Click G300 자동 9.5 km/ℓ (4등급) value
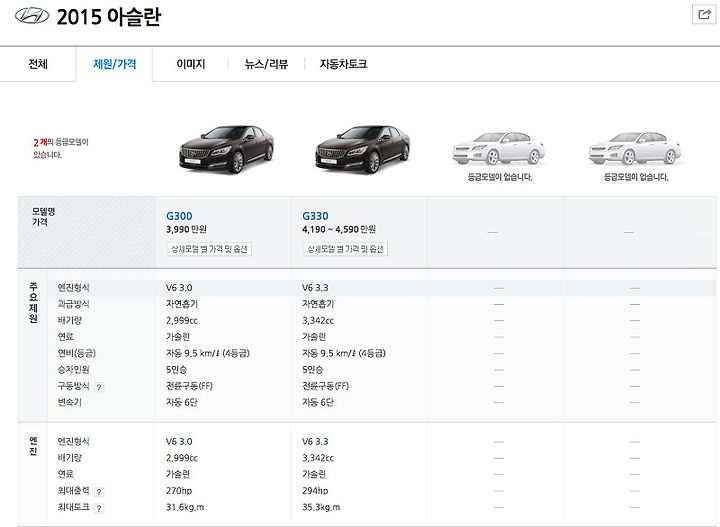The image size is (720, 527). click(208, 353)
